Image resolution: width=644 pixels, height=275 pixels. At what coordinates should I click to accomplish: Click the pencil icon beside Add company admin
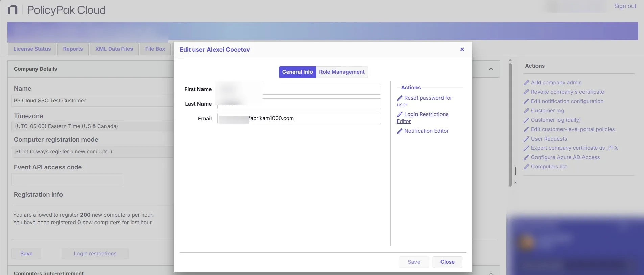[x=526, y=83]
